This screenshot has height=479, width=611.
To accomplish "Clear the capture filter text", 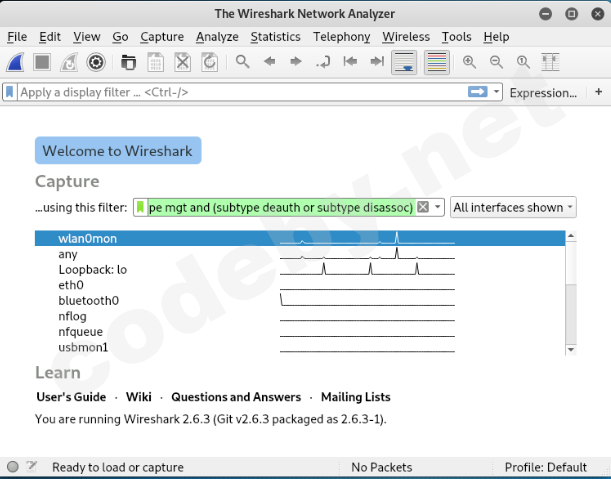I will tap(423, 207).
